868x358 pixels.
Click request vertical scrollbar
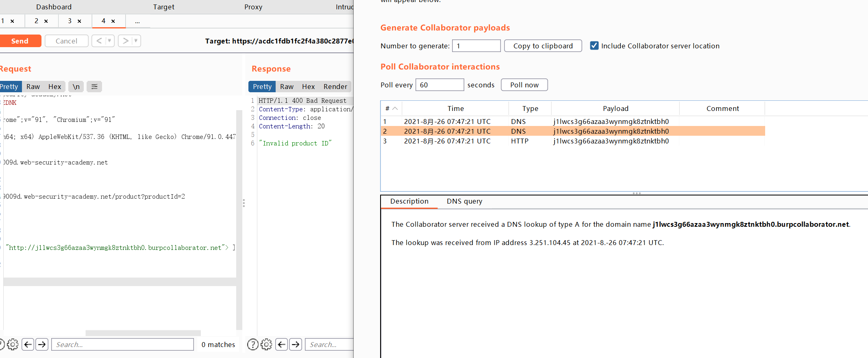(239, 219)
